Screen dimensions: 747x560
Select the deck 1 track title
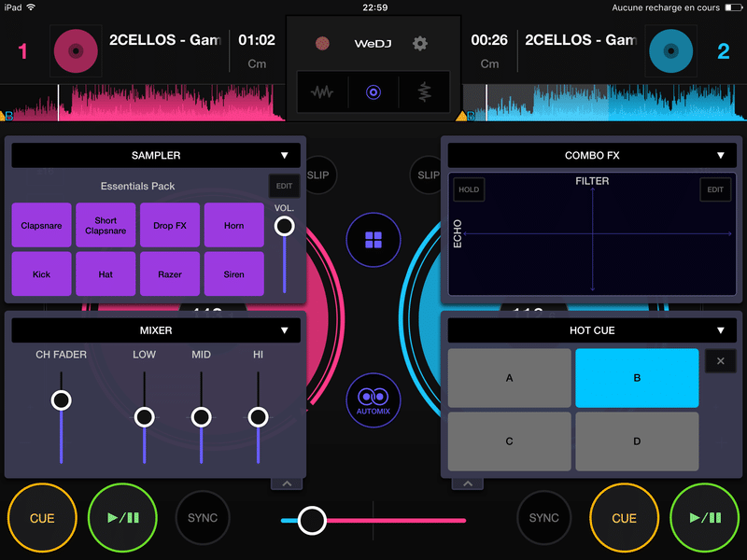point(165,40)
